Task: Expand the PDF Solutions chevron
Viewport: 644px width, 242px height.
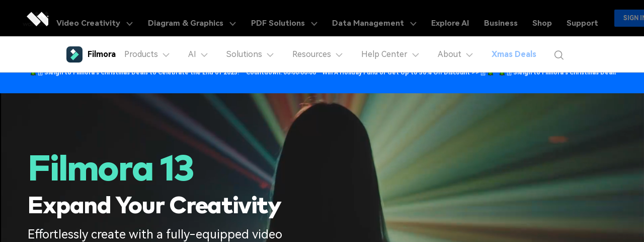Action: pos(314,24)
